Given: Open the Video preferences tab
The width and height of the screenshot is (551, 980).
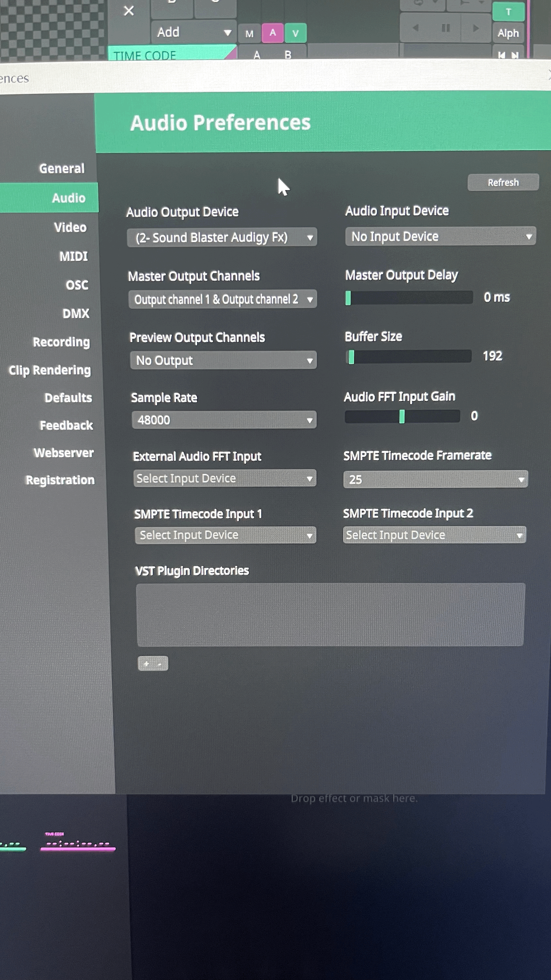Looking at the screenshot, I should [x=70, y=227].
